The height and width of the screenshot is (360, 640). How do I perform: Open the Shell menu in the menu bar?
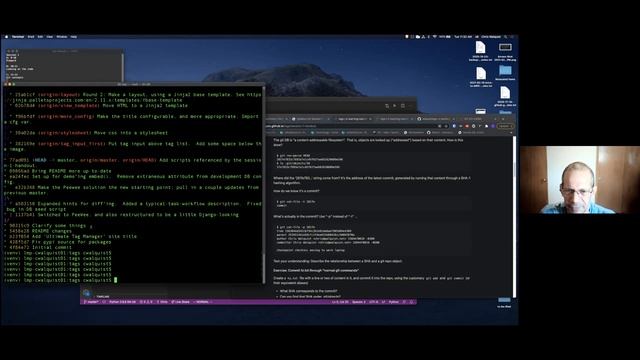pyautogui.click(x=31, y=37)
